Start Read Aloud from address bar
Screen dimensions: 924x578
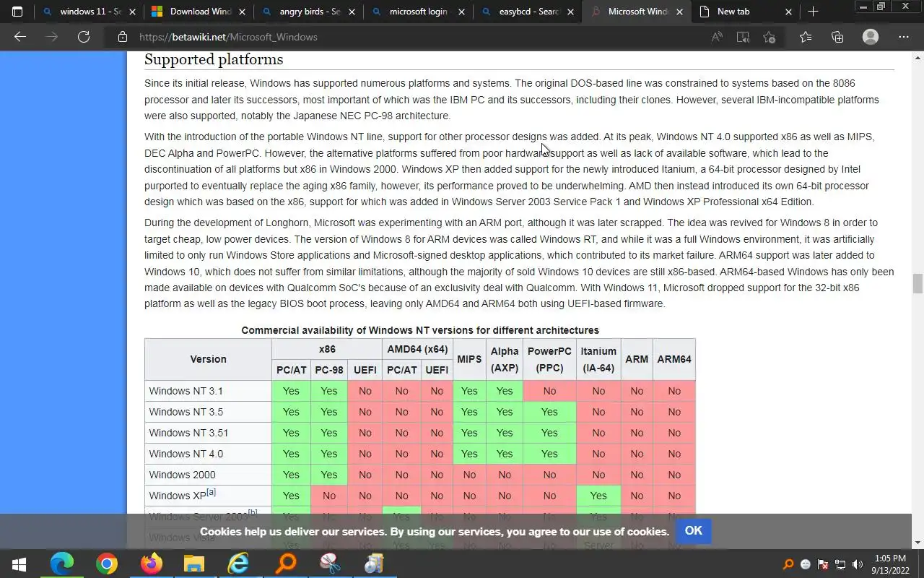[717, 37]
